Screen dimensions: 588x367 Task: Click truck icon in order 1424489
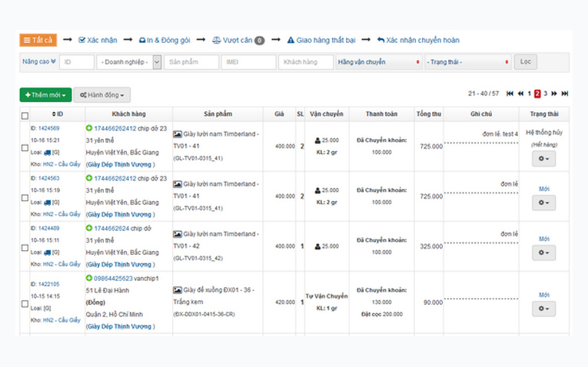[x=47, y=253]
